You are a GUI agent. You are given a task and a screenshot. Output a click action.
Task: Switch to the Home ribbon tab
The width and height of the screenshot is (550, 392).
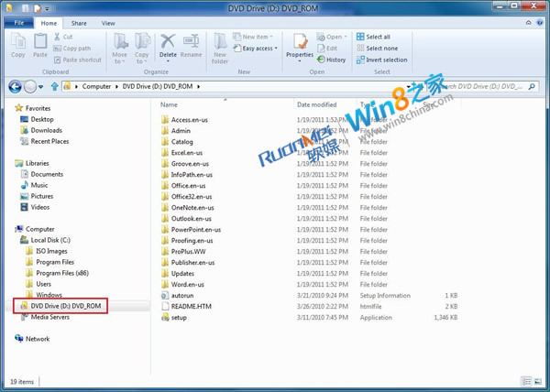click(49, 23)
